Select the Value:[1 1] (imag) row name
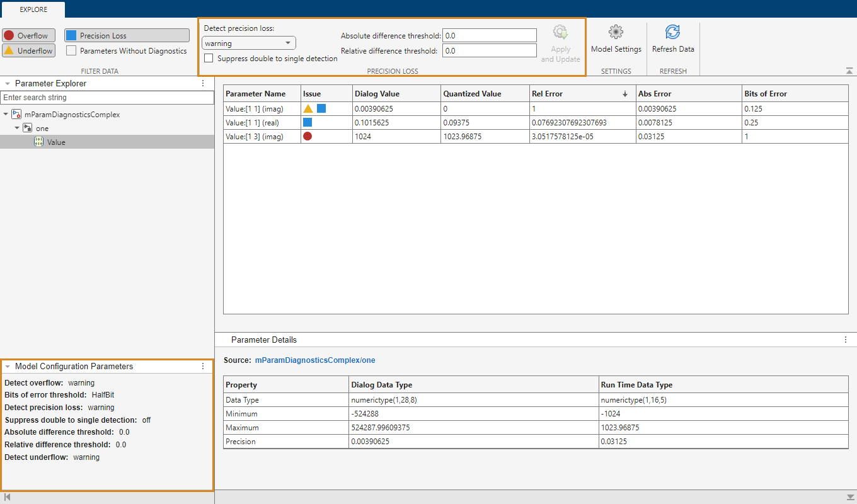Image resolution: width=857 pixels, height=504 pixels. pyautogui.click(x=255, y=109)
